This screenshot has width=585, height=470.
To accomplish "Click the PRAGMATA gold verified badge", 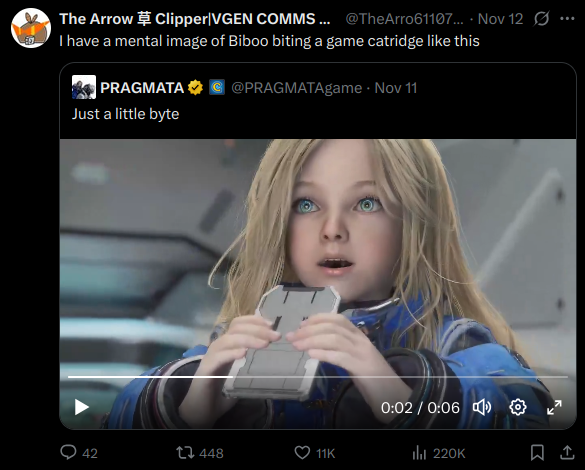I will point(195,88).
